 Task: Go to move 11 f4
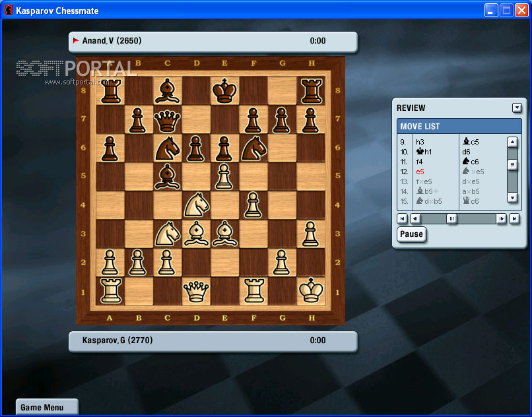point(419,162)
